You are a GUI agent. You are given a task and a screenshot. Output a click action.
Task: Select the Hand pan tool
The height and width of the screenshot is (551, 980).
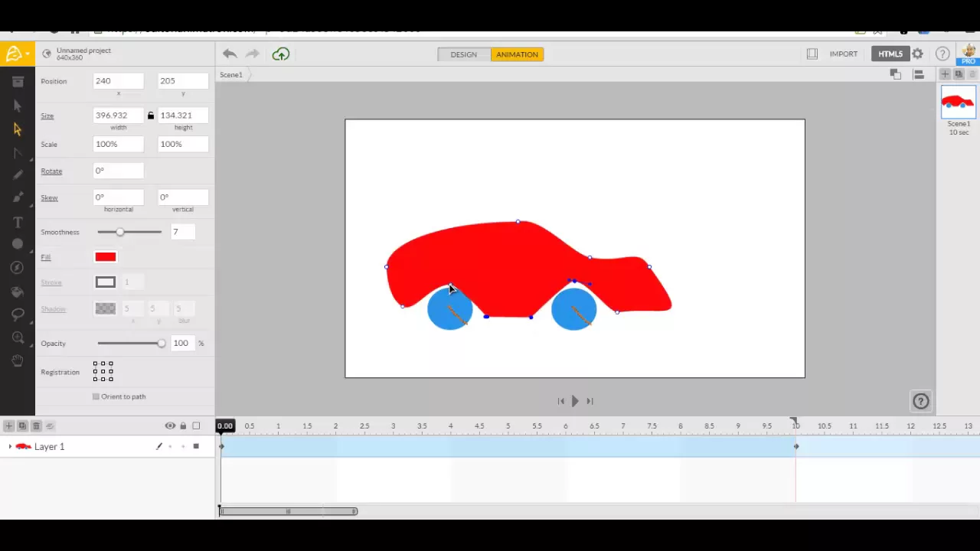tap(18, 360)
